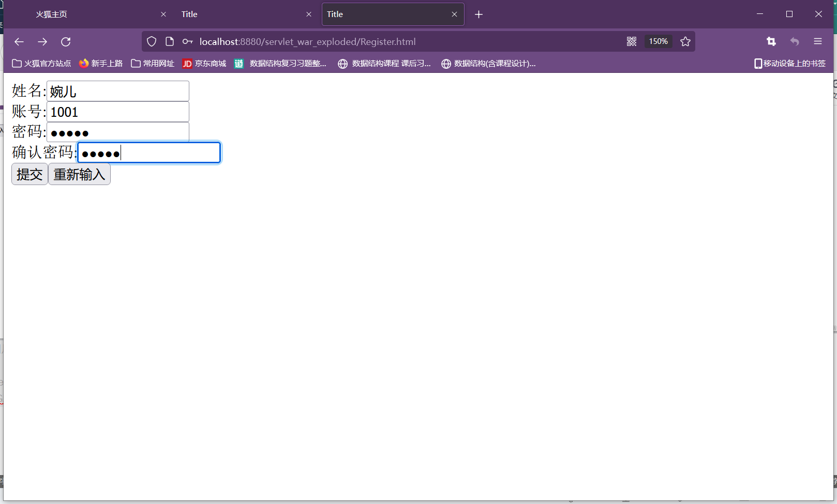
Task: Close the active Title tab
Action: click(x=454, y=14)
